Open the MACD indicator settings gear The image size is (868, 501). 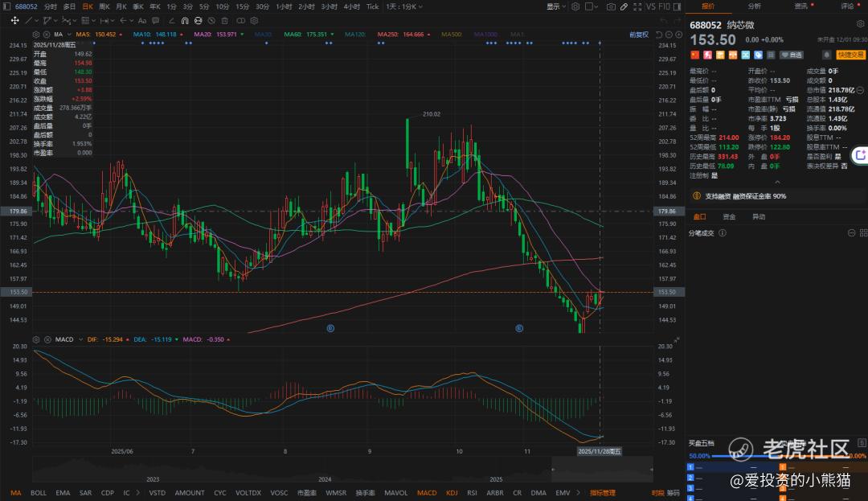pos(36,339)
